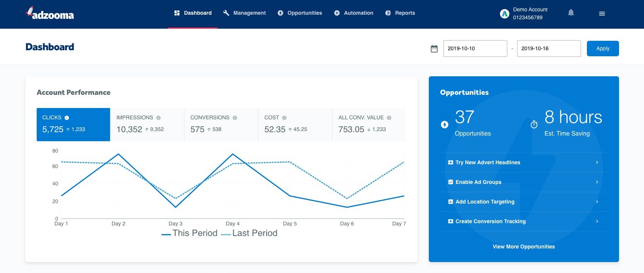Click the Try New Advert Headlines icon
The image size is (644, 273).
pyautogui.click(x=450, y=162)
